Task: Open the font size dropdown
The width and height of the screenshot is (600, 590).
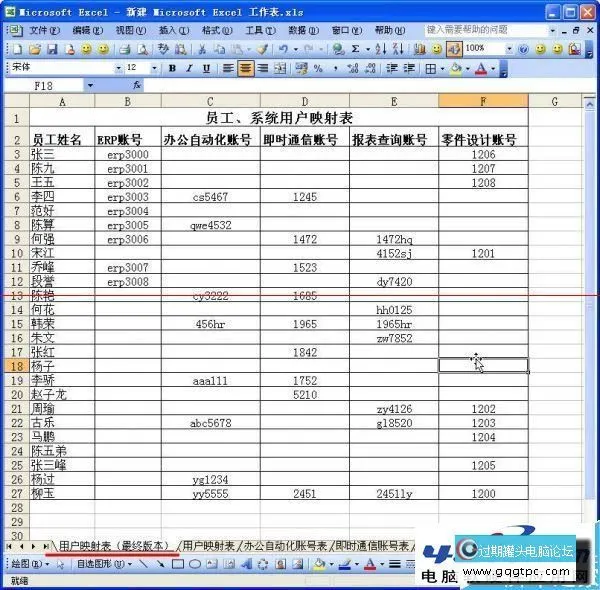Action: [x=153, y=68]
